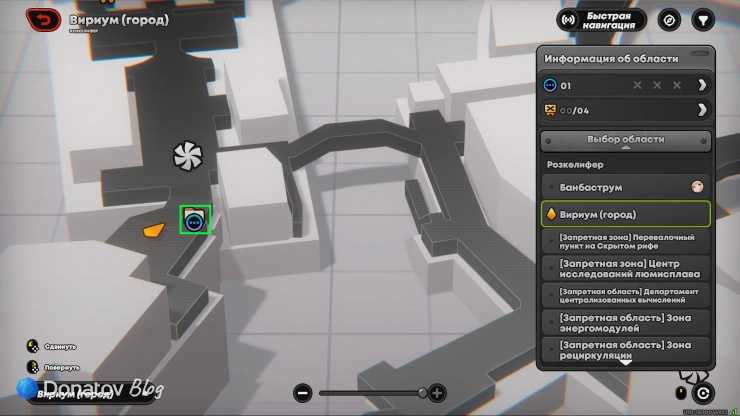The image size is (740, 416).
Task: Collapse the Выбор области selector
Action: [x=626, y=141]
